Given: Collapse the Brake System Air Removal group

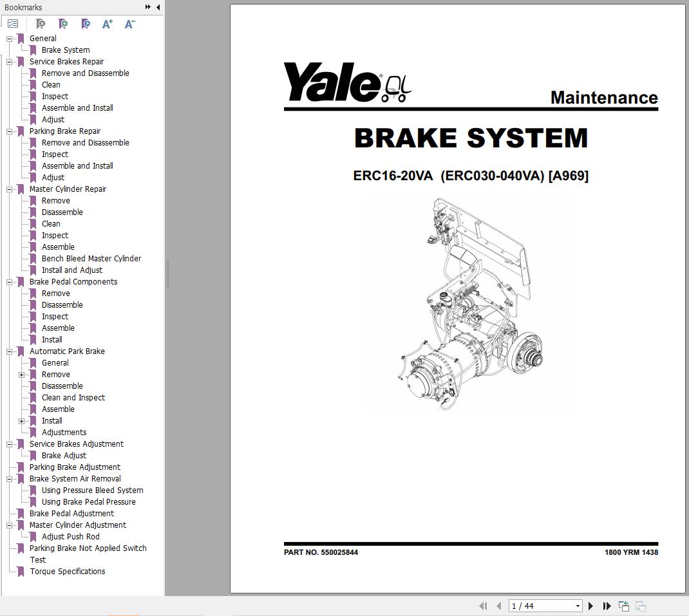Looking at the screenshot, I should 9,479.
